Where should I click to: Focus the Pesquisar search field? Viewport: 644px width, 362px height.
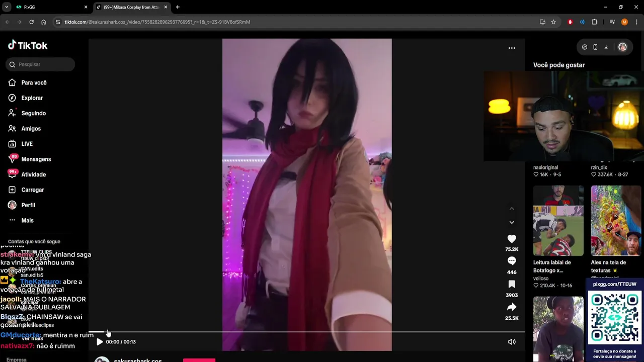41,64
